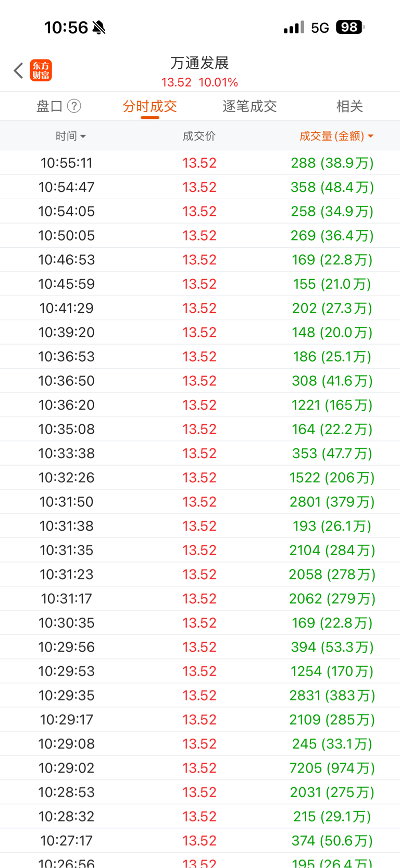The width and height of the screenshot is (400, 868).
Task: Tap the help question mark beside 盘口
Action: click(74, 106)
